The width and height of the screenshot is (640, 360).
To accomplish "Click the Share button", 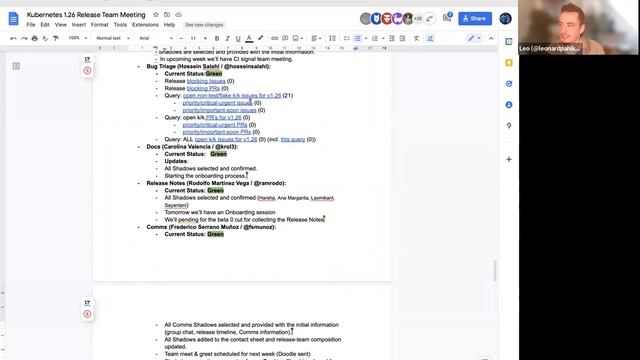I will pyautogui.click(x=475, y=18).
